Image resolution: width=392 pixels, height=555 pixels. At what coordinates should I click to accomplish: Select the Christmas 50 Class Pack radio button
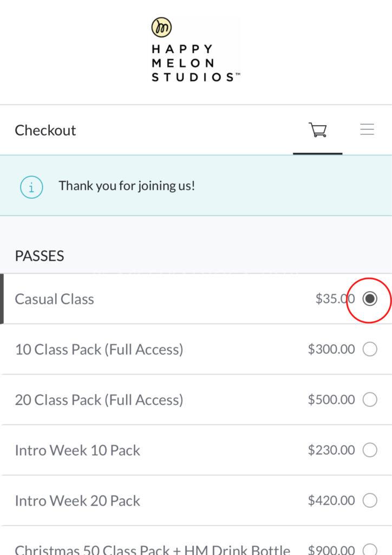[x=370, y=548]
